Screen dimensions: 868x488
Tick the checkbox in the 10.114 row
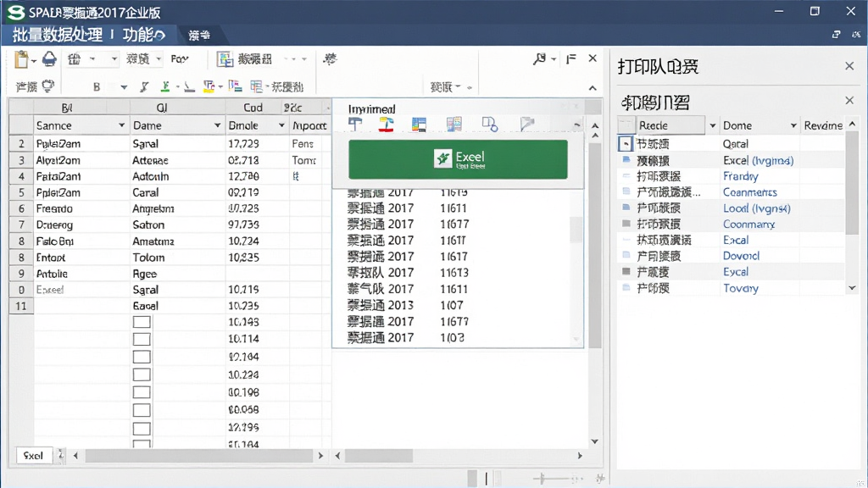tap(142, 339)
